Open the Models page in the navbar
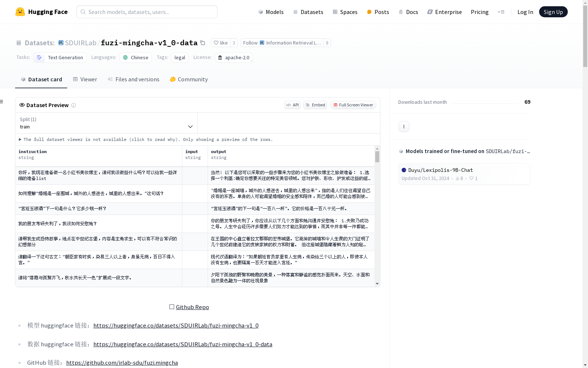This screenshot has height=368, width=588. 271,12
